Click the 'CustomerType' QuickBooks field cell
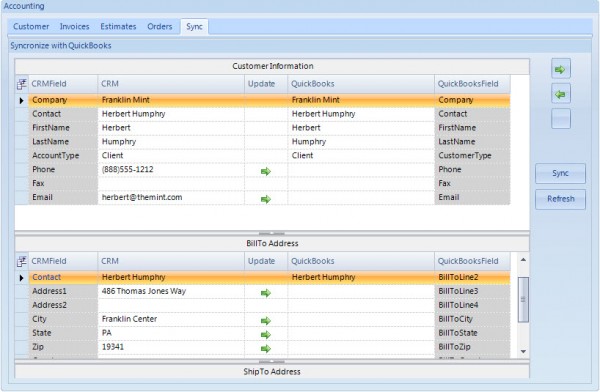This screenshot has width=600, height=392. coord(472,156)
